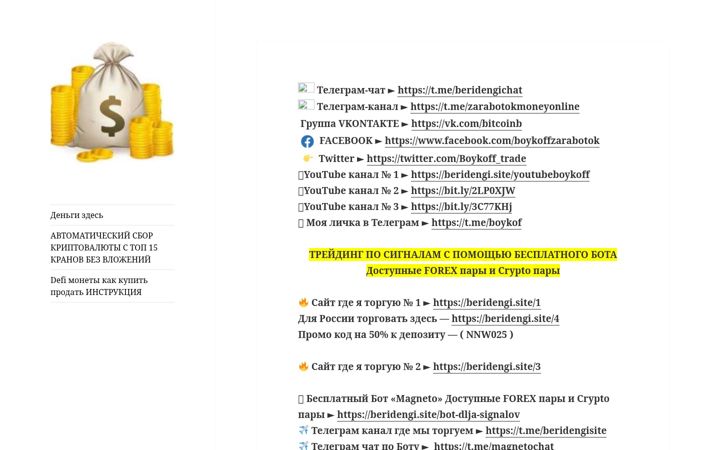Click the pointing hand icon before Twitter
720x450 pixels.
tap(307, 158)
